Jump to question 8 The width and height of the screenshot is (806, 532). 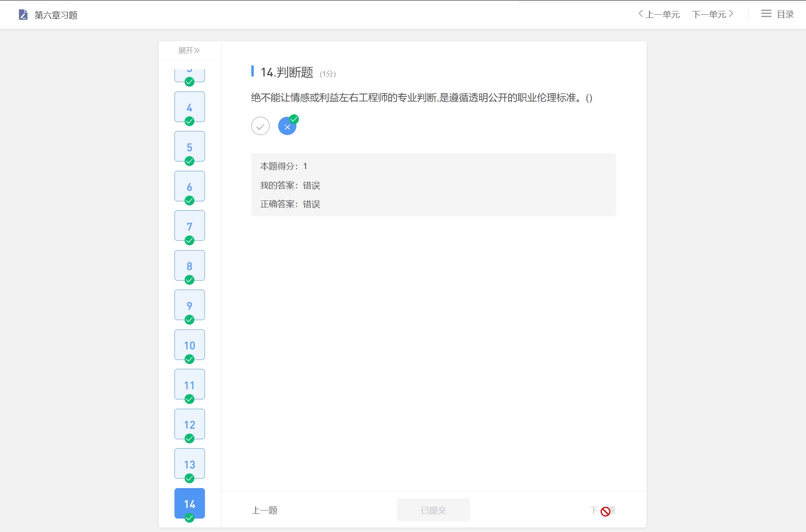tap(190, 266)
